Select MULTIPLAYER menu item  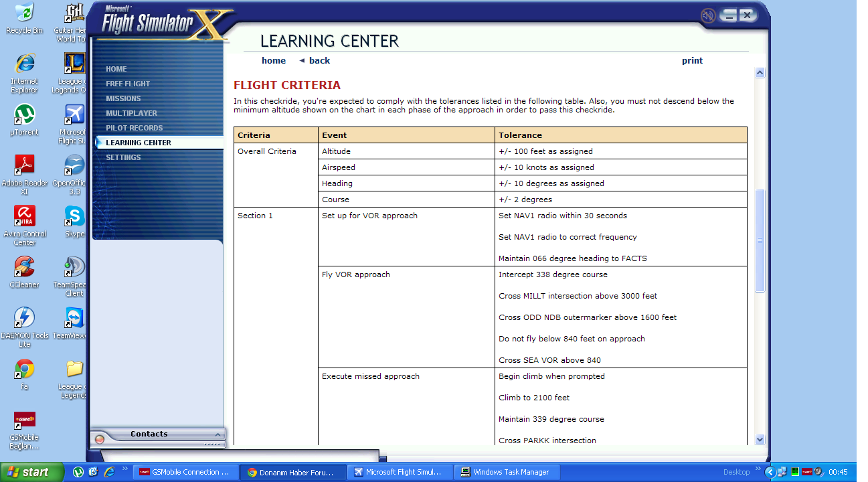pos(131,113)
